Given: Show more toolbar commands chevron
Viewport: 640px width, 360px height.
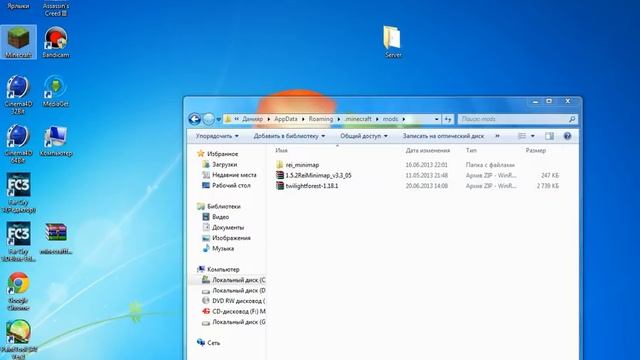Looking at the screenshot, I should pos(497,136).
